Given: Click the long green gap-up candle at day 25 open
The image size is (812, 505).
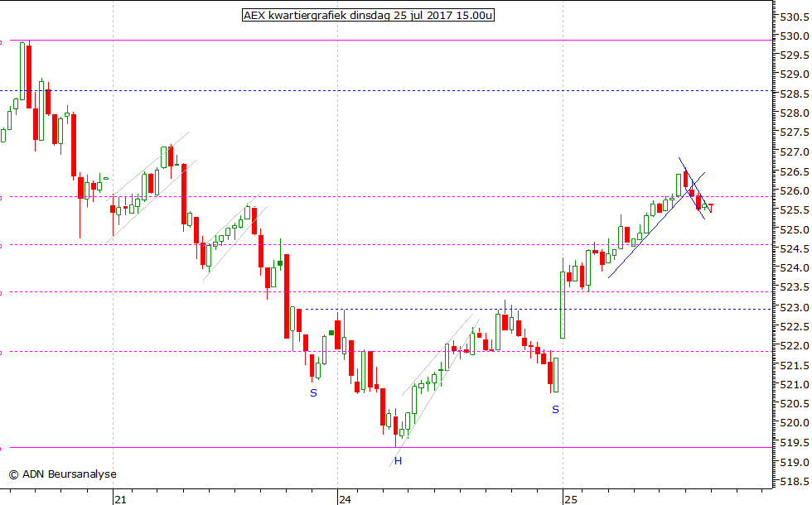Looking at the screenshot, I should tap(563, 298).
